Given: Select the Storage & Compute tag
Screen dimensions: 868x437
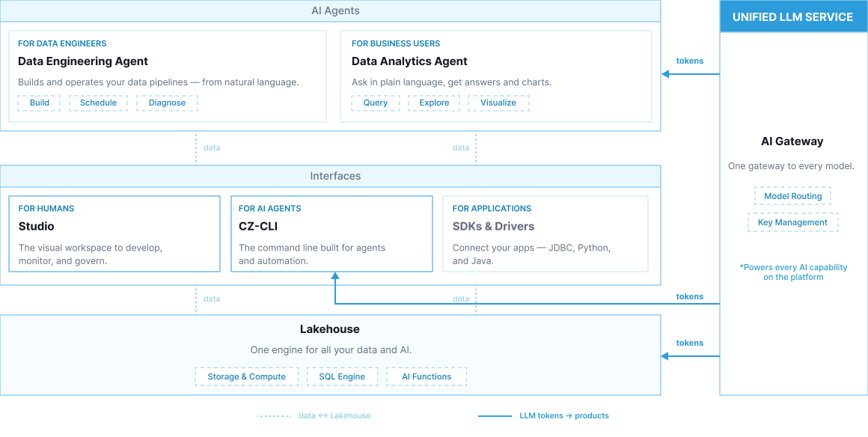Looking at the screenshot, I should (x=247, y=376).
